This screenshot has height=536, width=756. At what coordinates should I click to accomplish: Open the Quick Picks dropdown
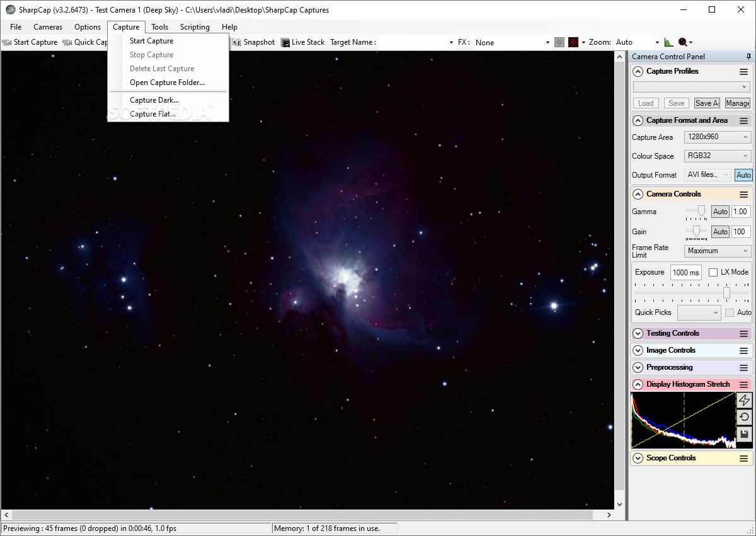pos(699,312)
